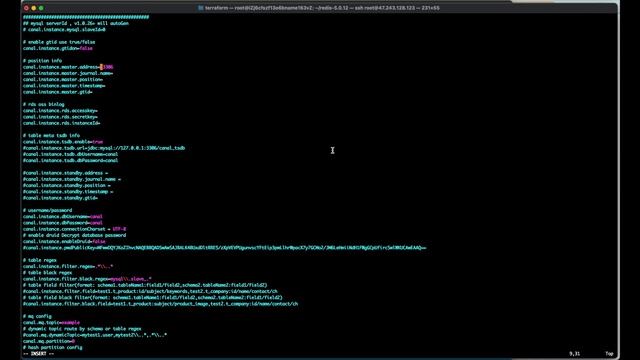The image size is (640, 360).
Task: Click the canal.instance.standby.position line
Action: pyautogui.click(x=67, y=185)
